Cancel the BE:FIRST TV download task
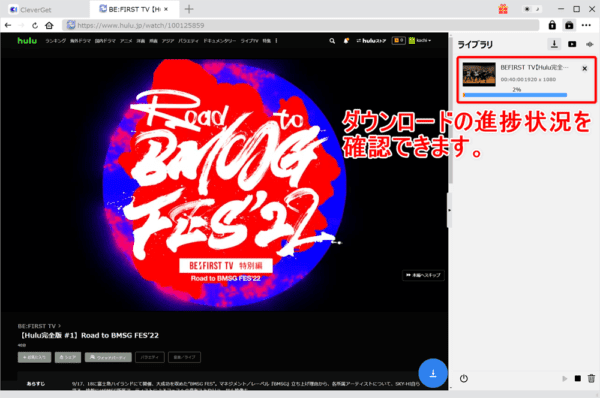This screenshot has width=600, height=398. click(584, 69)
